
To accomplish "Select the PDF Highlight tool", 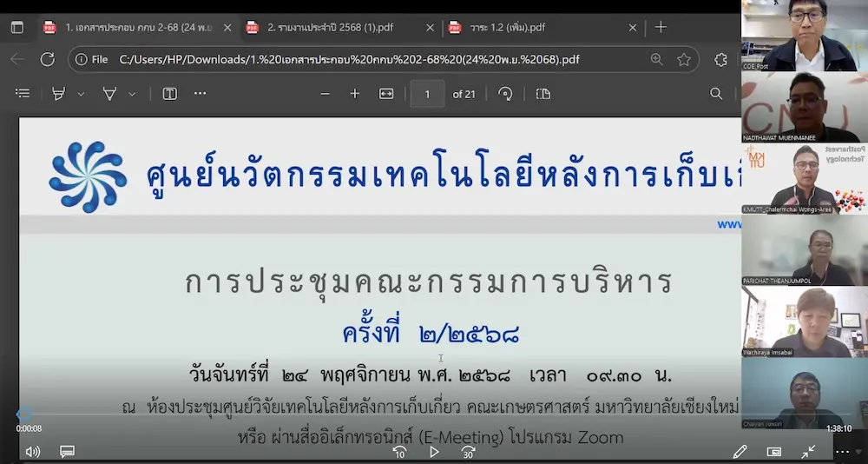I will [59, 94].
